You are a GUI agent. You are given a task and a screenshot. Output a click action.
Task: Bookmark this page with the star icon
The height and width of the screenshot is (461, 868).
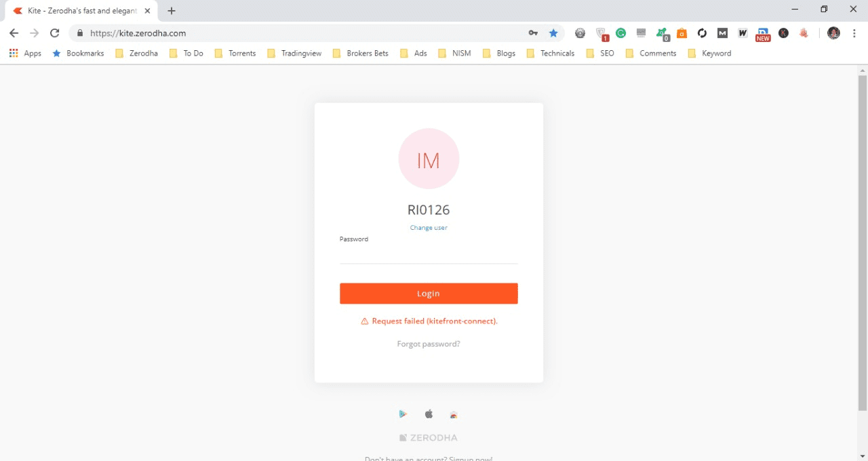(x=553, y=33)
